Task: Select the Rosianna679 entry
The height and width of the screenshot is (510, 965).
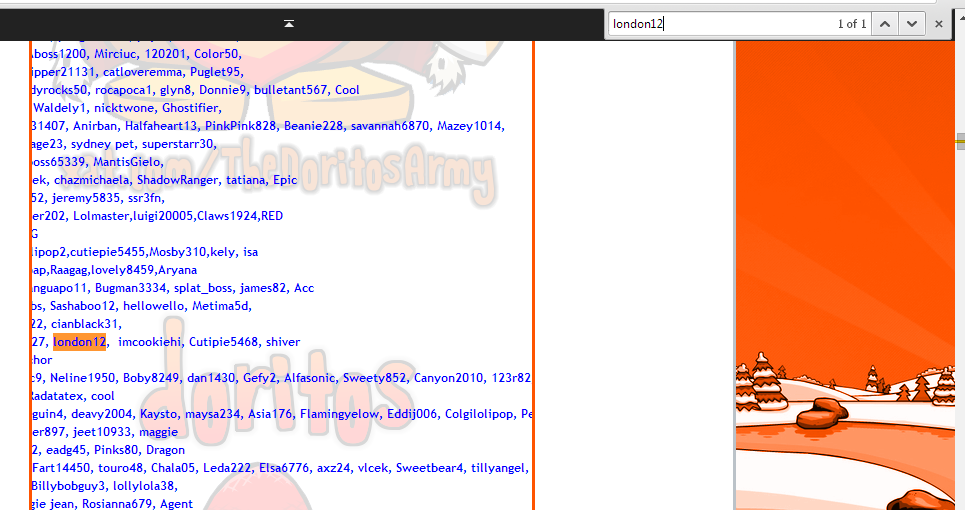Action: (x=119, y=504)
